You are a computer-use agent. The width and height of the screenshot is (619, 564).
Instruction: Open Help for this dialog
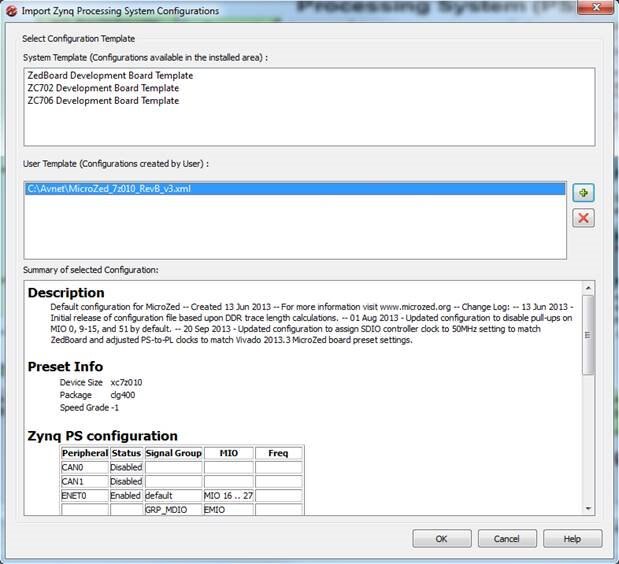pyautogui.click(x=572, y=539)
